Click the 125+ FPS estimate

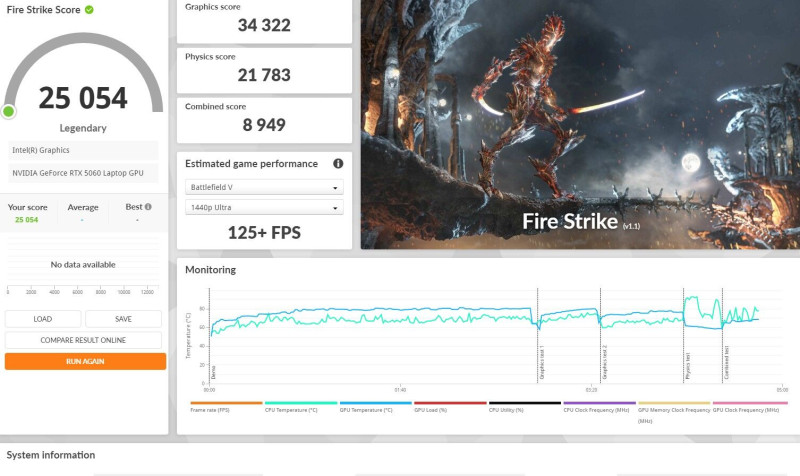coord(264,233)
